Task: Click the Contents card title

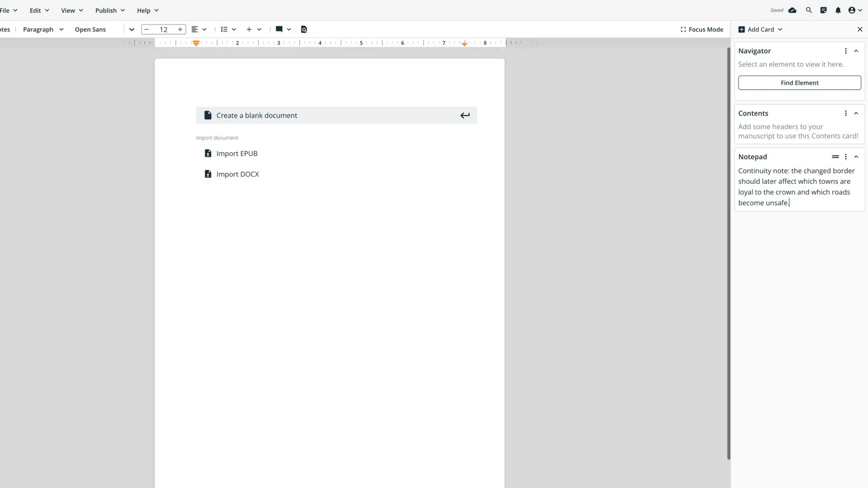Action: (753, 113)
